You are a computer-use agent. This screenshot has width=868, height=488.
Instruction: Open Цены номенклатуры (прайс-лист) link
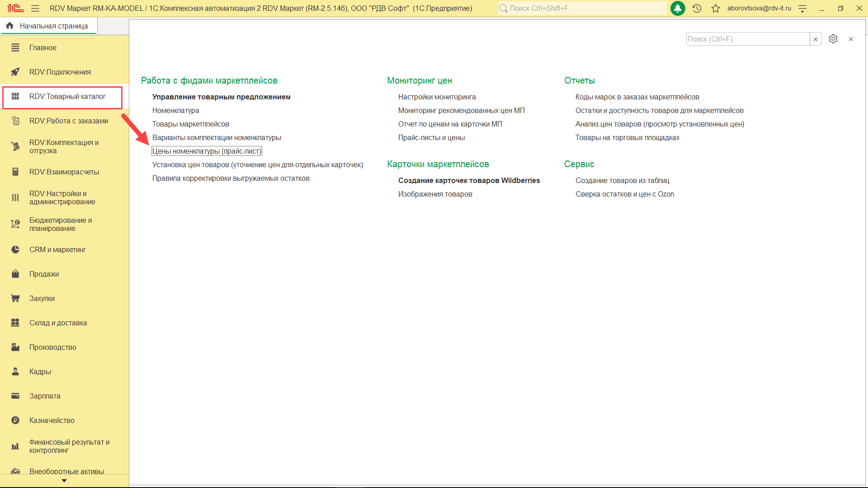click(x=207, y=151)
